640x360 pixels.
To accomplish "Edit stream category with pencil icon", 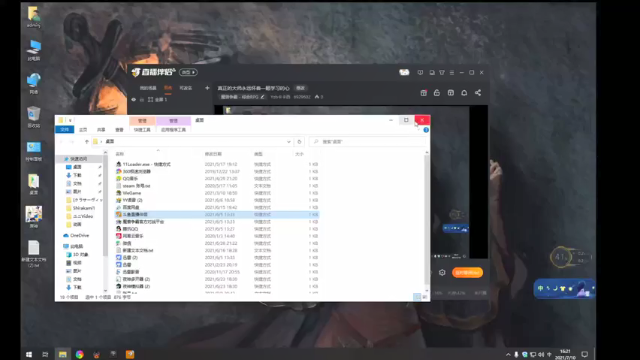I will pyautogui.click(x=262, y=97).
